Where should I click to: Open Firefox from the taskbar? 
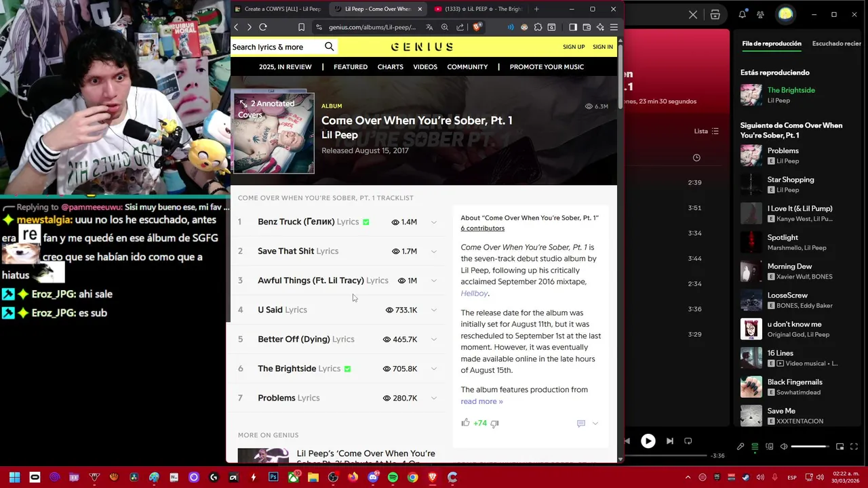(x=353, y=477)
